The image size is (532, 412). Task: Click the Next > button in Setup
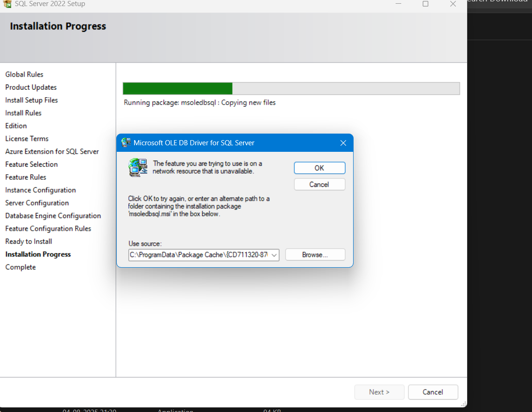click(379, 392)
